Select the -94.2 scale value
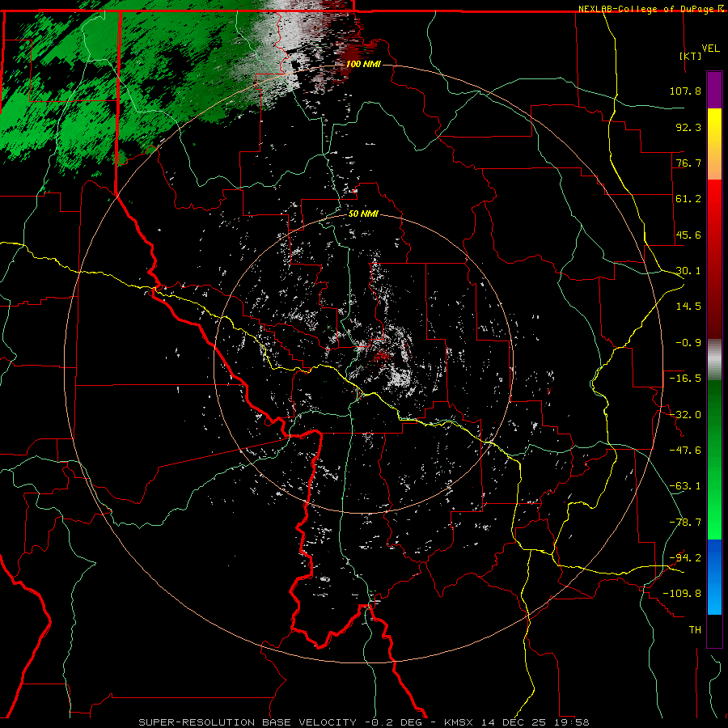The height and width of the screenshot is (728, 728). [685, 558]
